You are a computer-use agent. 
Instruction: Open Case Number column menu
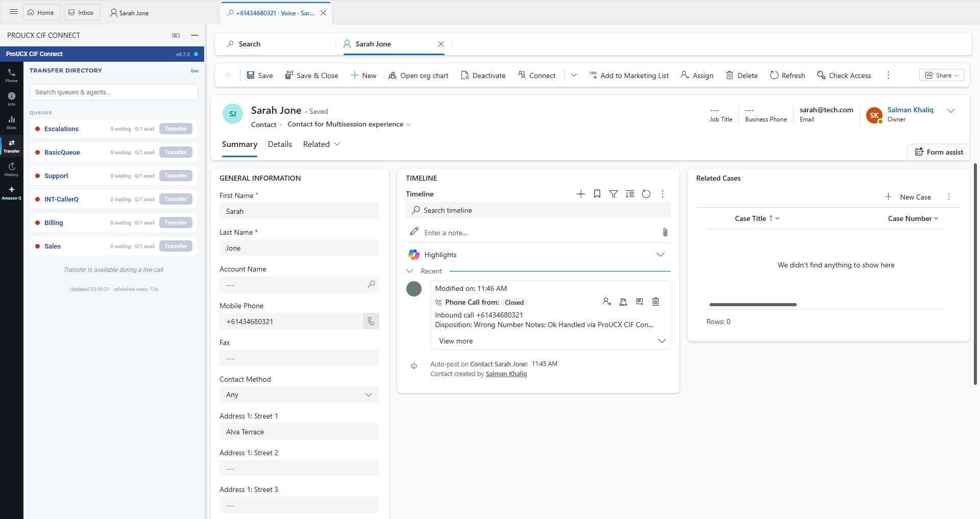click(x=913, y=218)
